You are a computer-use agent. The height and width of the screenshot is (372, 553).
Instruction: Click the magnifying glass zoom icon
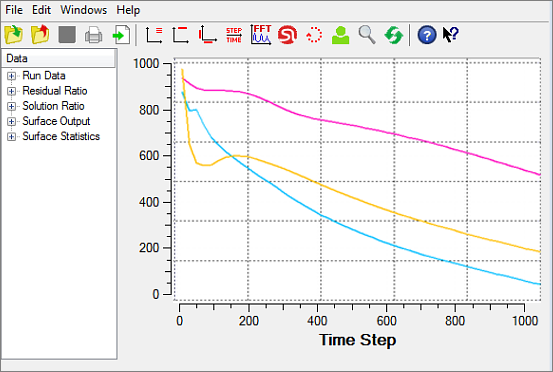click(x=367, y=35)
